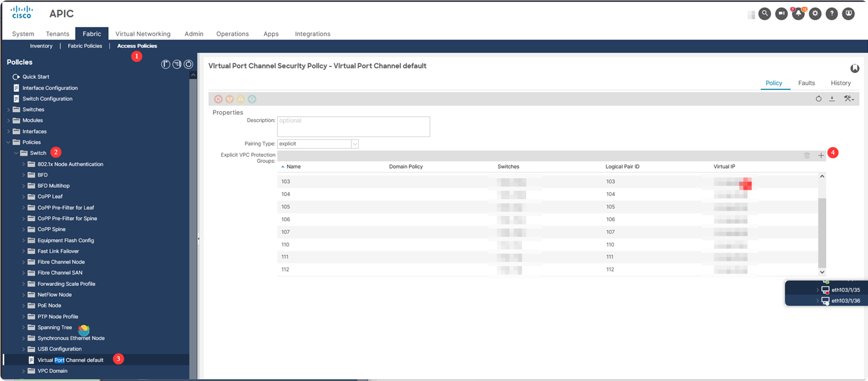This screenshot has width=868, height=381.
Task: Click the plus icon to add VPC group
Action: pyautogui.click(x=821, y=156)
